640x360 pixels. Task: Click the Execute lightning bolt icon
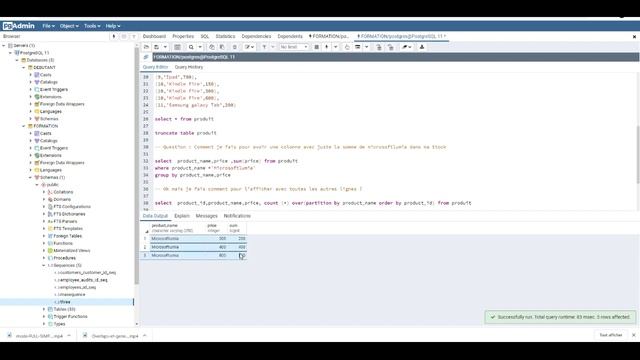click(x=327, y=47)
